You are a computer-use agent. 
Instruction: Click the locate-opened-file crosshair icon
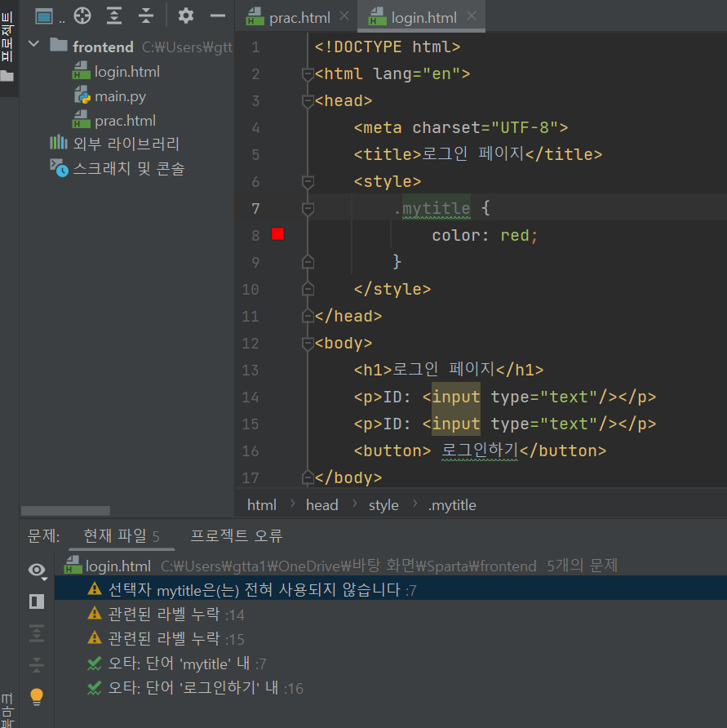tap(82, 16)
